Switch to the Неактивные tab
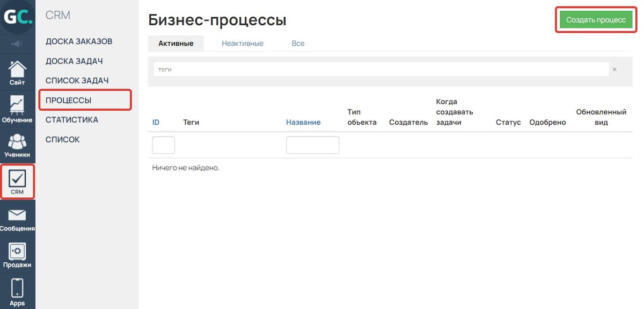 243,43
